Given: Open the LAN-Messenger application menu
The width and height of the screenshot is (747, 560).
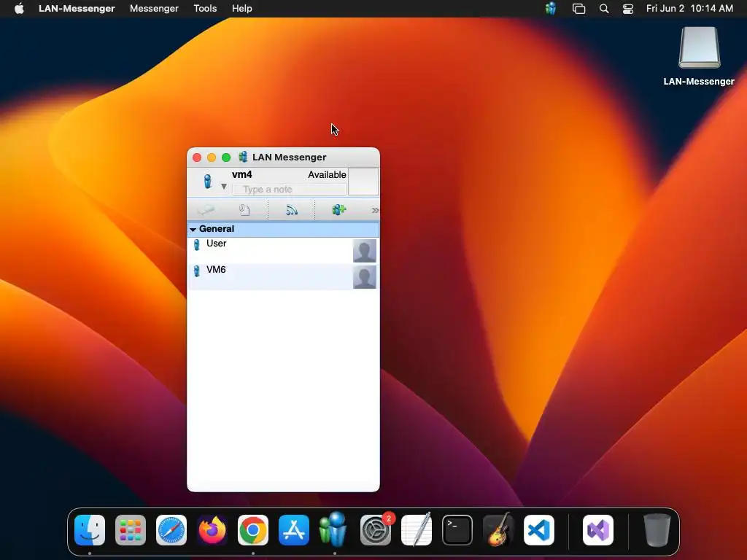Looking at the screenshot, I should (77, 9).
